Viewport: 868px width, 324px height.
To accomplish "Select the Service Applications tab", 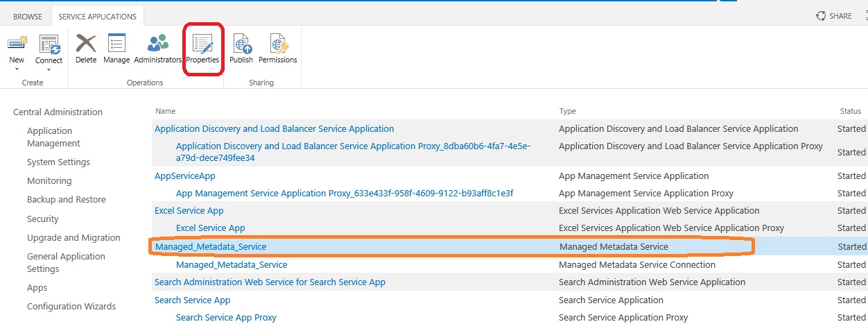I will 97,17.
